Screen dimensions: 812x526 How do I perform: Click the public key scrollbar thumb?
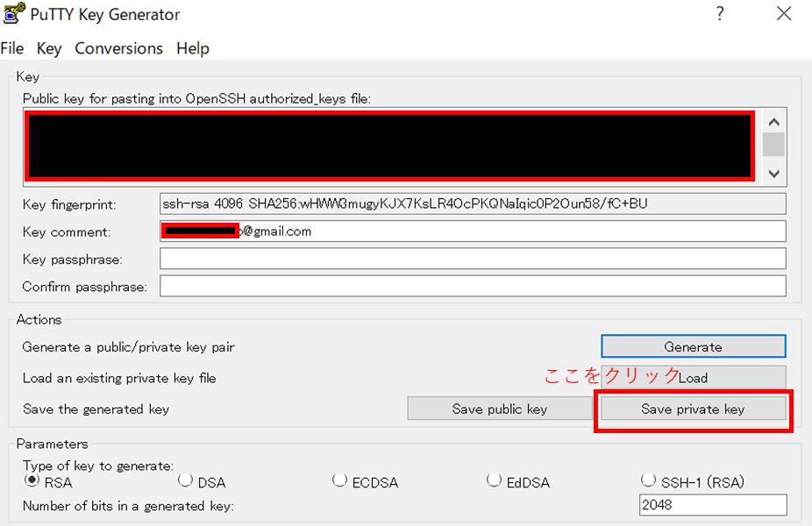coord(774,145)
